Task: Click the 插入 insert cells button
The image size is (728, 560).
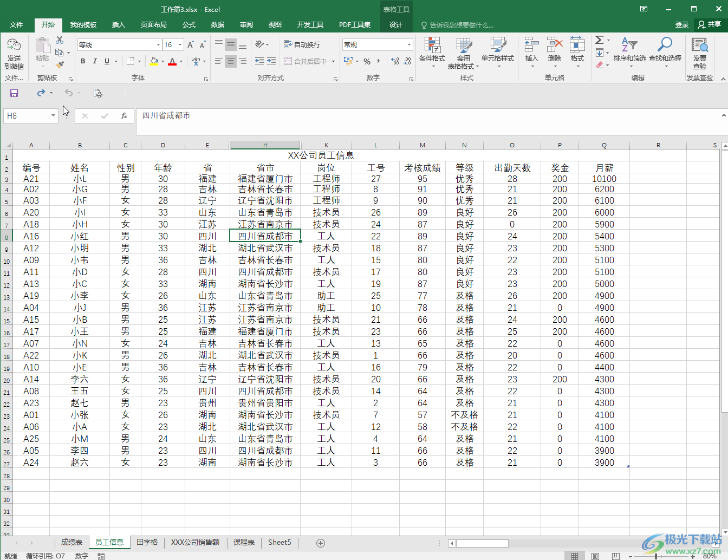Action: point(531,52)
